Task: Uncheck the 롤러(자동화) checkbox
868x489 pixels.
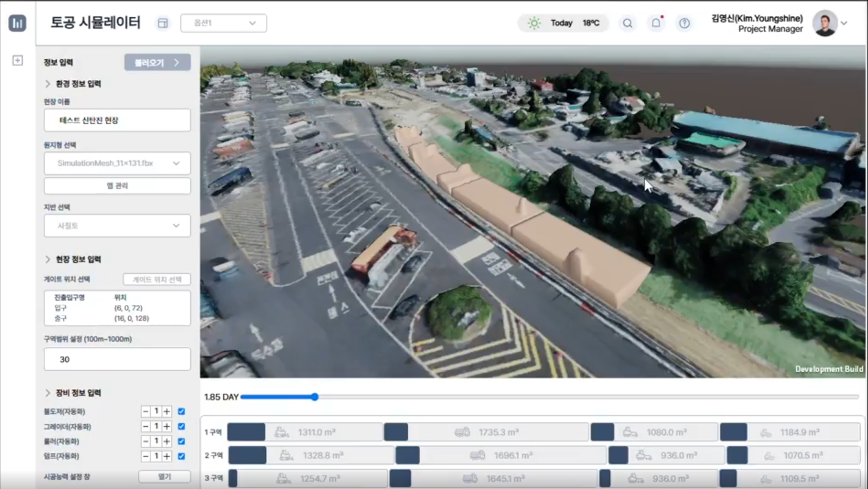Action: 181,441
